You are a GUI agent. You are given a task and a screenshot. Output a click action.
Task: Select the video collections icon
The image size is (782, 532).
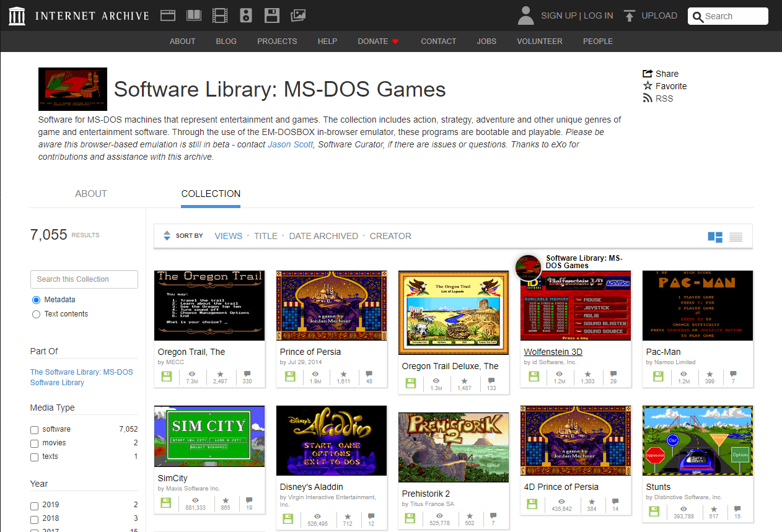(x=219, y=15)
